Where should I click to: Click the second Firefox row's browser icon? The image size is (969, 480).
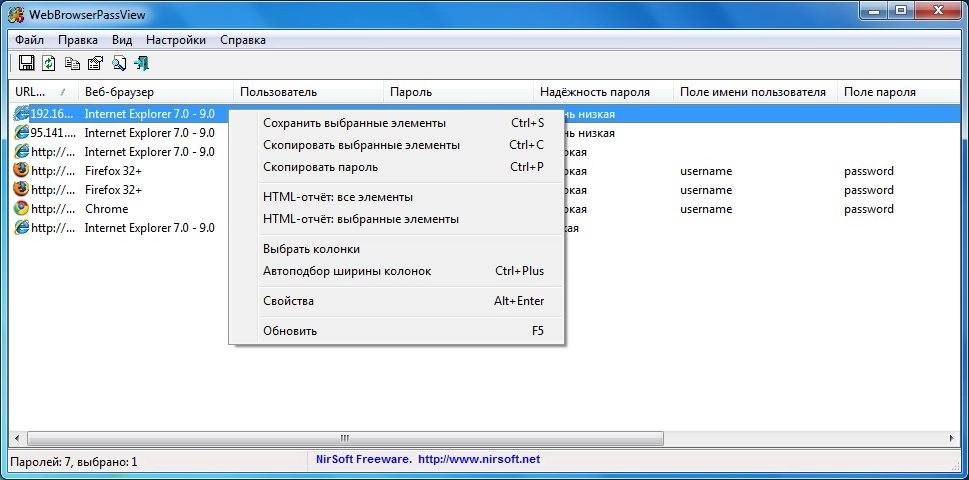pyautogui.click(x=22, y=190)
